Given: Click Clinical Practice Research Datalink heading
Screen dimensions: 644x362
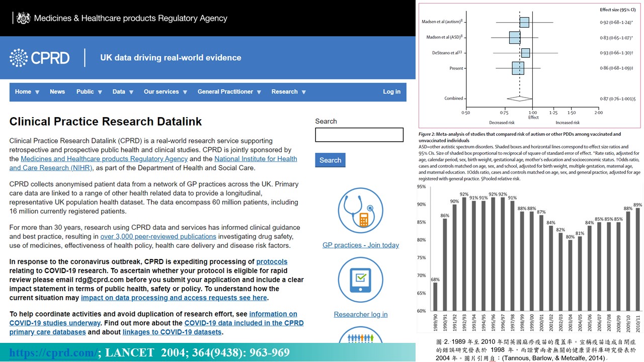Looking at the screenshot, I should click(106, 121).
